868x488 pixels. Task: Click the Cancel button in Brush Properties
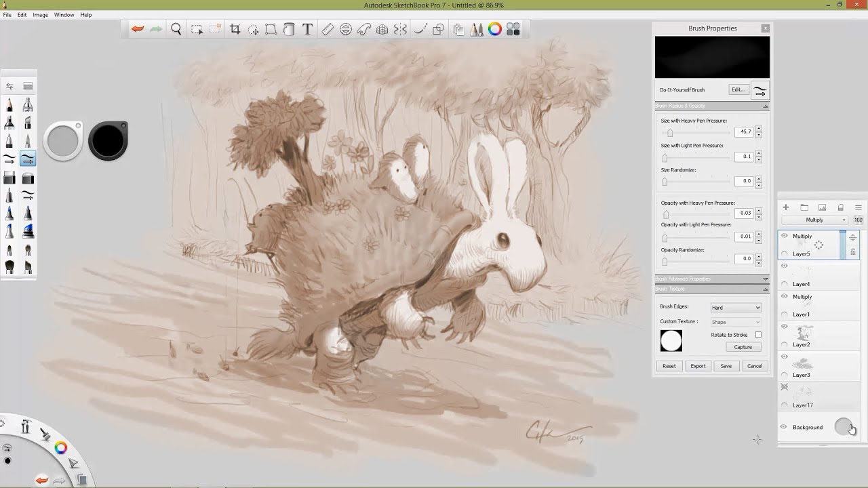coord(755,366)
